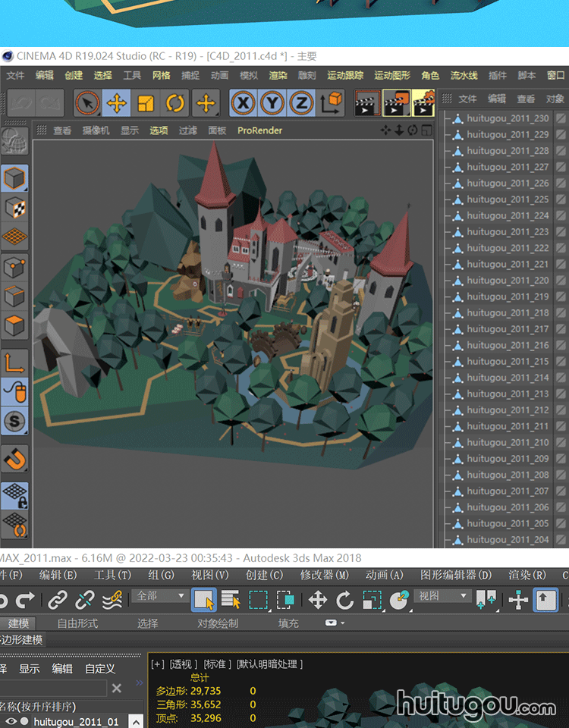The height and width of the screenshot is (728, 569).
Task: Select the Rotate tool in Cinema 4D
Action: point(175,102)
